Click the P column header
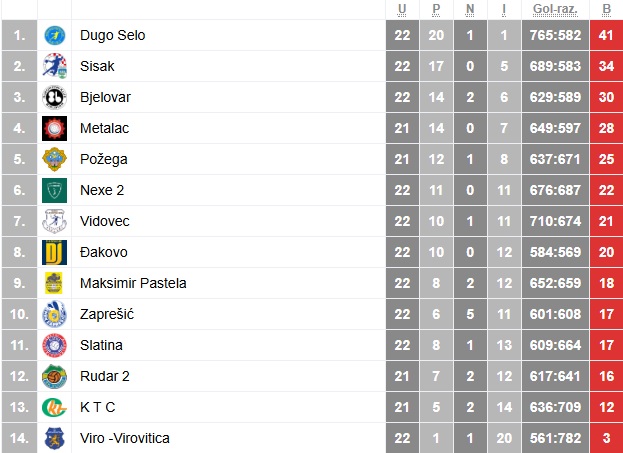Screen dimensions: 623x453 point(436,9)
